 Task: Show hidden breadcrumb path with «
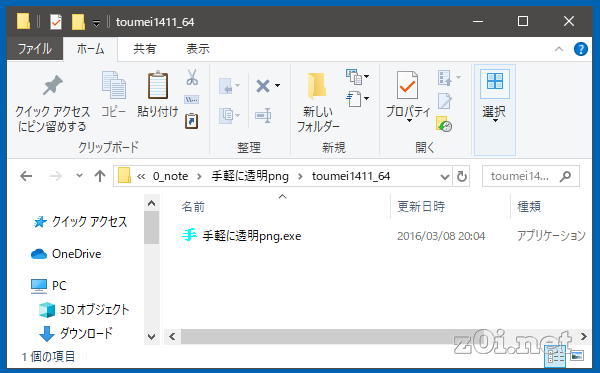141,176
